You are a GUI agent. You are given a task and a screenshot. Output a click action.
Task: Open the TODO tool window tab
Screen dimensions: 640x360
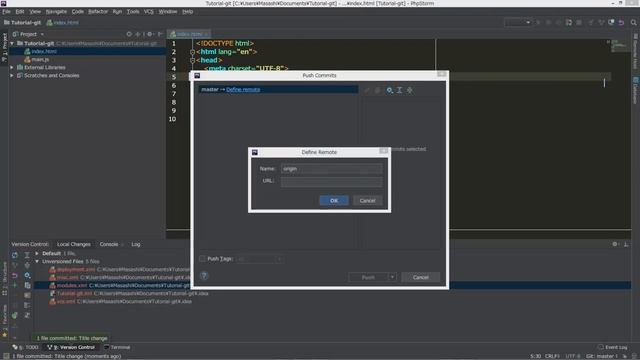pos(25,347)
